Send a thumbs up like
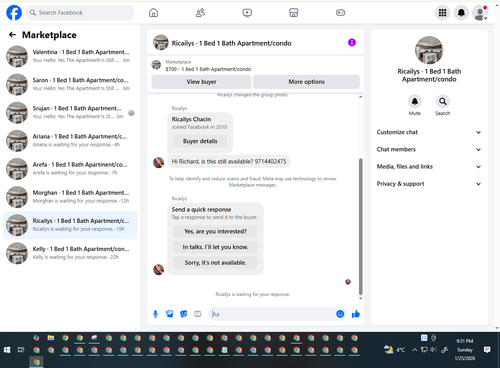 (356, 314)
